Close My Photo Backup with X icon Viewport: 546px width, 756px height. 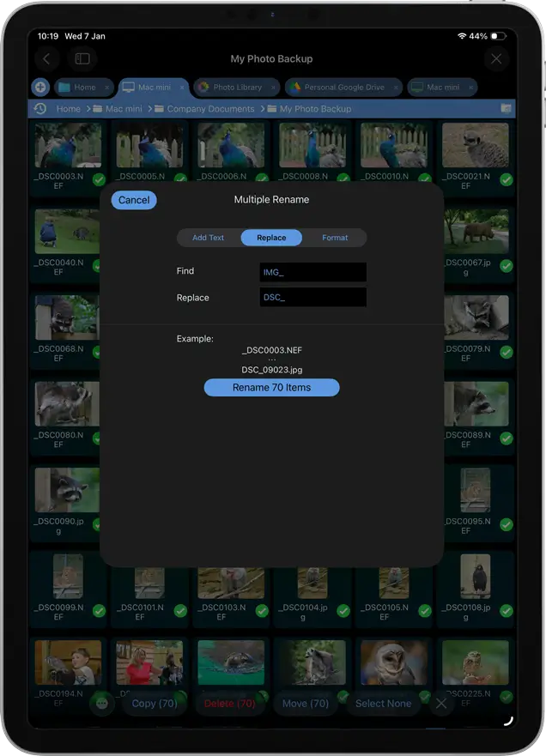(496, 59)
